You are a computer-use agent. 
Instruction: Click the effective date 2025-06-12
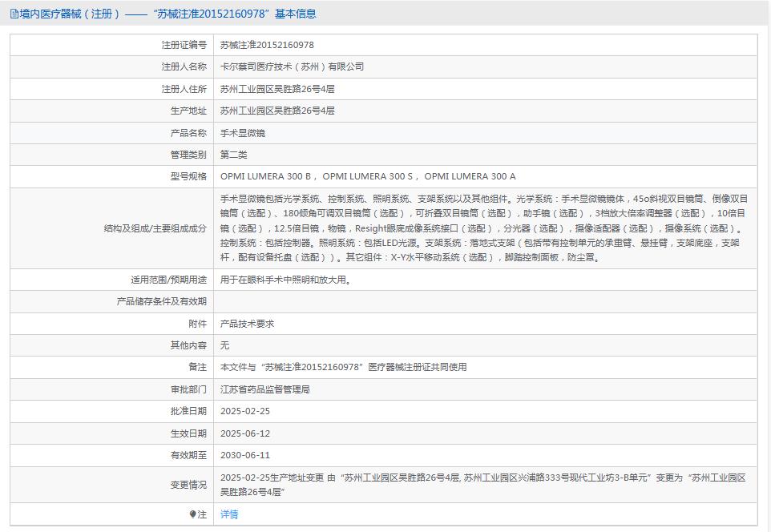point(245,433)
